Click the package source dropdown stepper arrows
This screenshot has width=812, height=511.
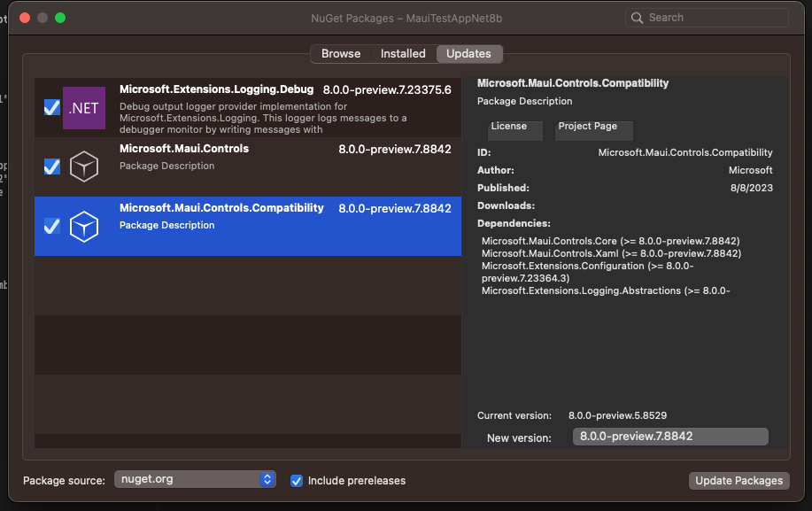click(266, 479)
